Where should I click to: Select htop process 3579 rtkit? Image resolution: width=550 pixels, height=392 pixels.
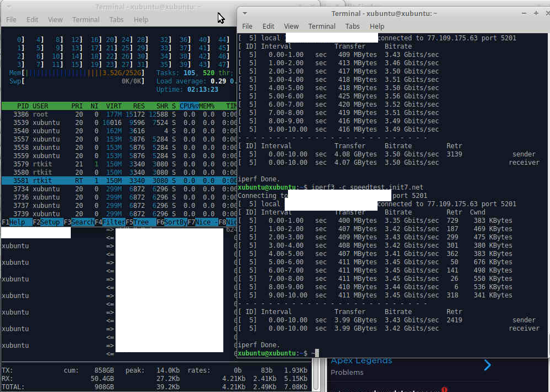point(119,164)
